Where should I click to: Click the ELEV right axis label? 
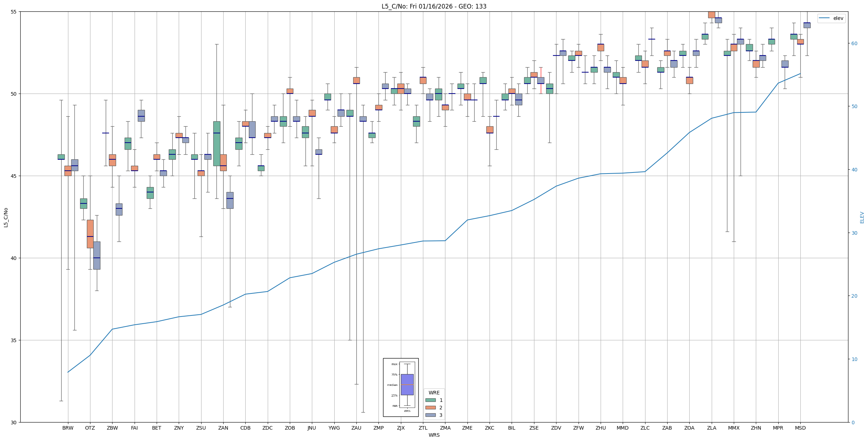[862, 217]
